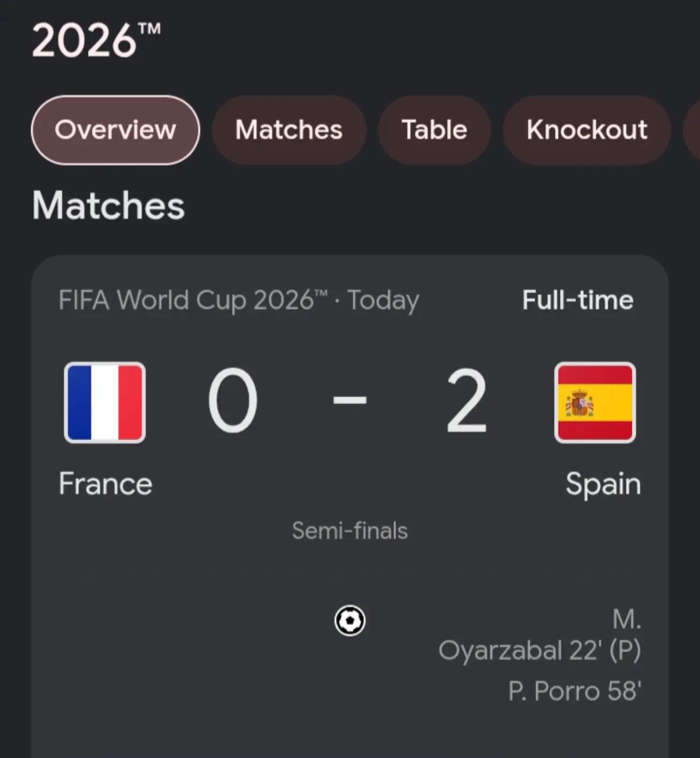Click the 2026 title heading
Image resolution: width=700 pixels, height=758 pixels.
click(96, 40)
